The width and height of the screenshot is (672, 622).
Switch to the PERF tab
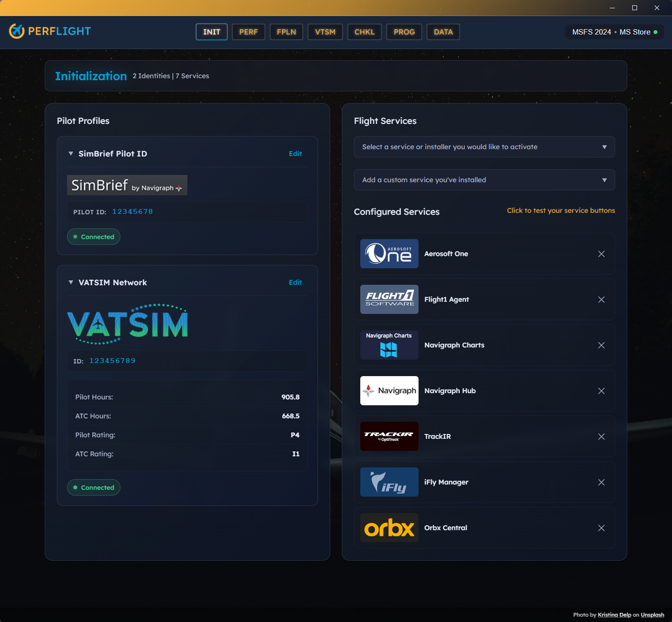click(248, 32)
